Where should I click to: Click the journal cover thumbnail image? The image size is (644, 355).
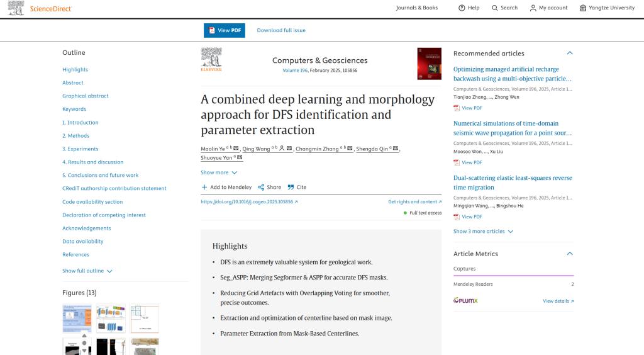[429, 64]
